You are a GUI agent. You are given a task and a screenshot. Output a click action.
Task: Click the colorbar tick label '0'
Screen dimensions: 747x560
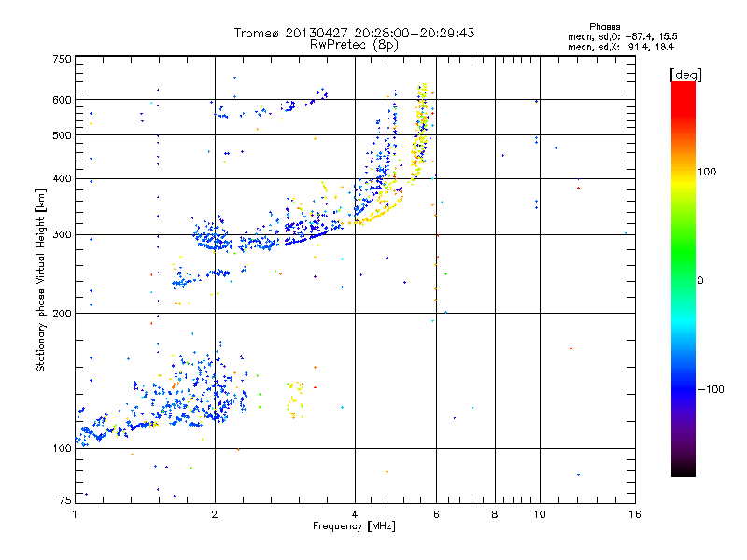pyautogui.click(x=699, y=281)
